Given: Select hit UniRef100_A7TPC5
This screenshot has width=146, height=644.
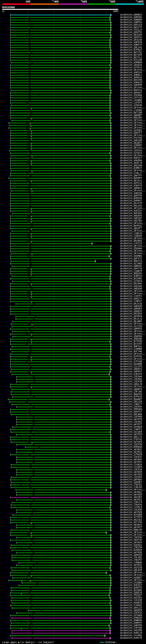Looking at the screenshot, I should pos(131,517).
